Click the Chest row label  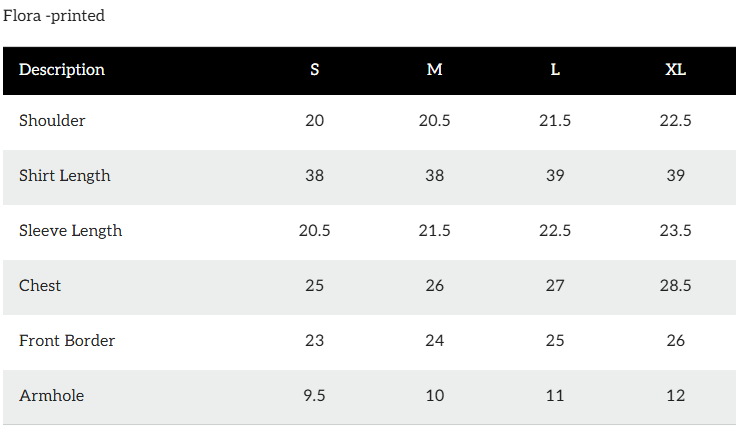(40, 286)
